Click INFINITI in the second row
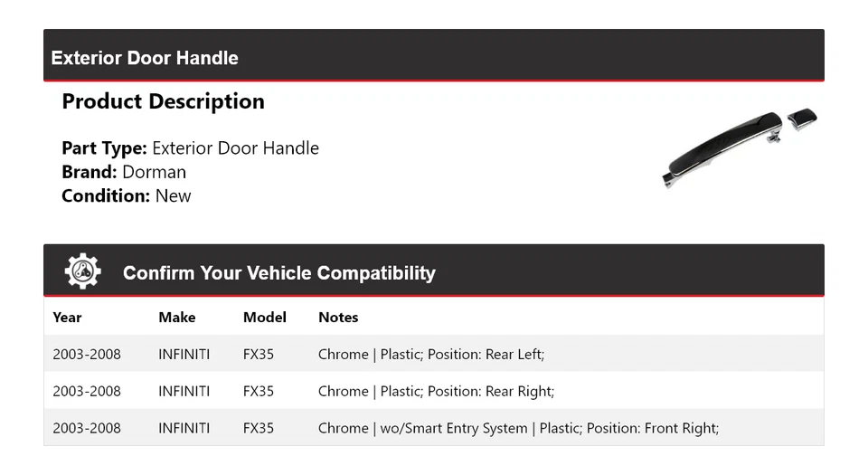The image size is (868, 475). pos(184,392)
